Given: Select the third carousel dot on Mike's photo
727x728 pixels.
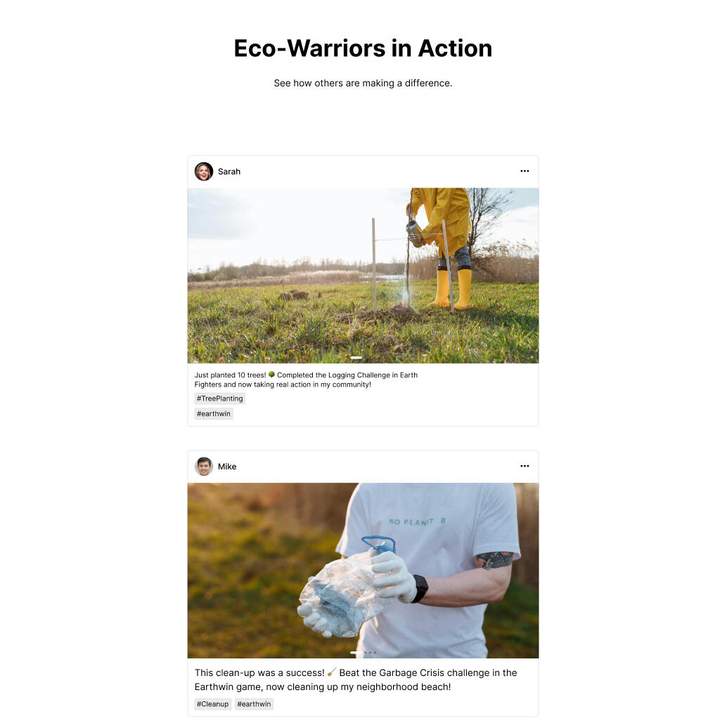Looking at the screenshot, I should tap(371, 652).
